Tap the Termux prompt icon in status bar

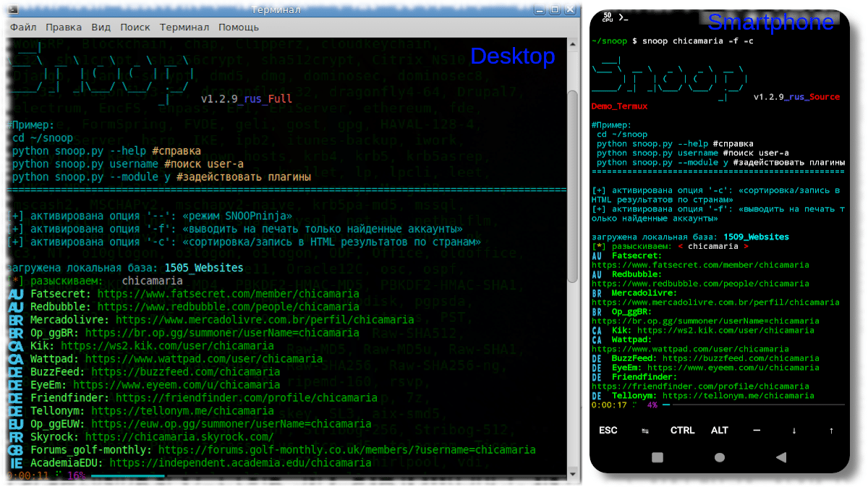coord(624,17)
